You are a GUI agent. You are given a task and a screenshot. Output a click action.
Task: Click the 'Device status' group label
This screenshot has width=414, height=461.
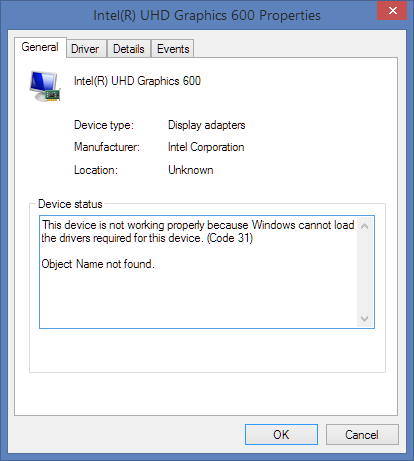tap(70, 204)
